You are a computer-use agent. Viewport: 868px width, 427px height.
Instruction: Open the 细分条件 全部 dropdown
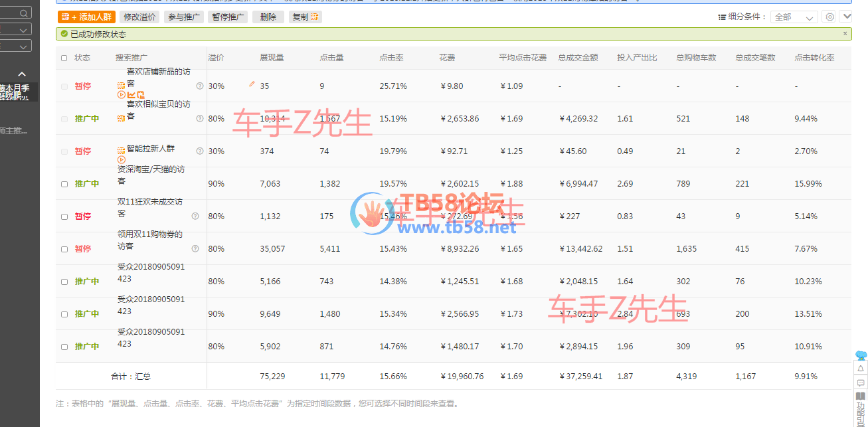tap(794, 17)
